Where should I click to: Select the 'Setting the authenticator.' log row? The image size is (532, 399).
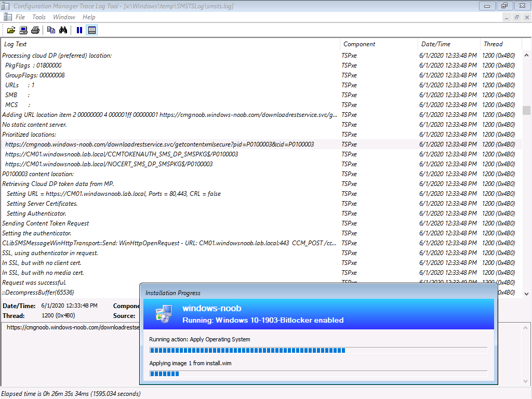coord(261,233)
